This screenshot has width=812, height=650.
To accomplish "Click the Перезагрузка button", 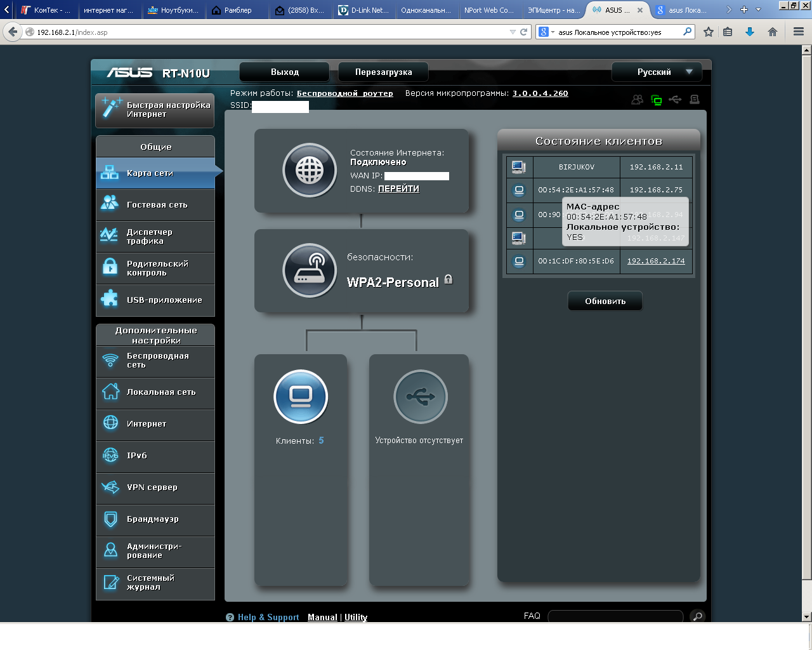I will 383,72.
